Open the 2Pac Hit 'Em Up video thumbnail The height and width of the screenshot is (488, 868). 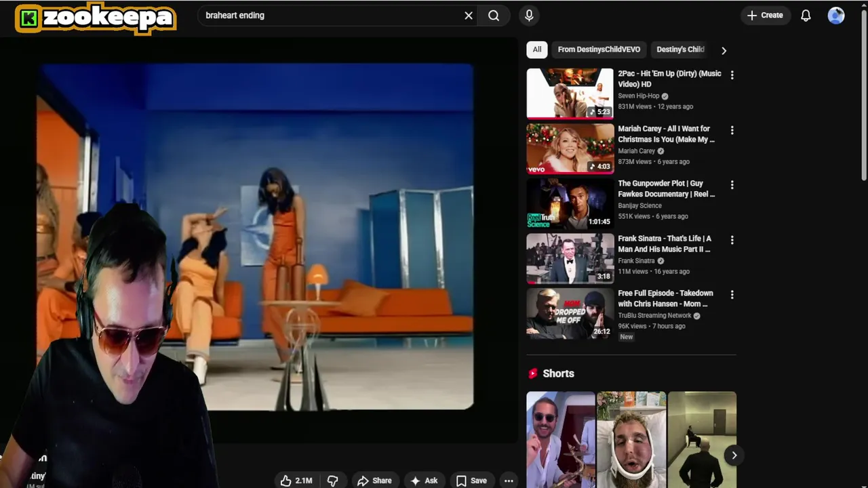click(570, 94)
